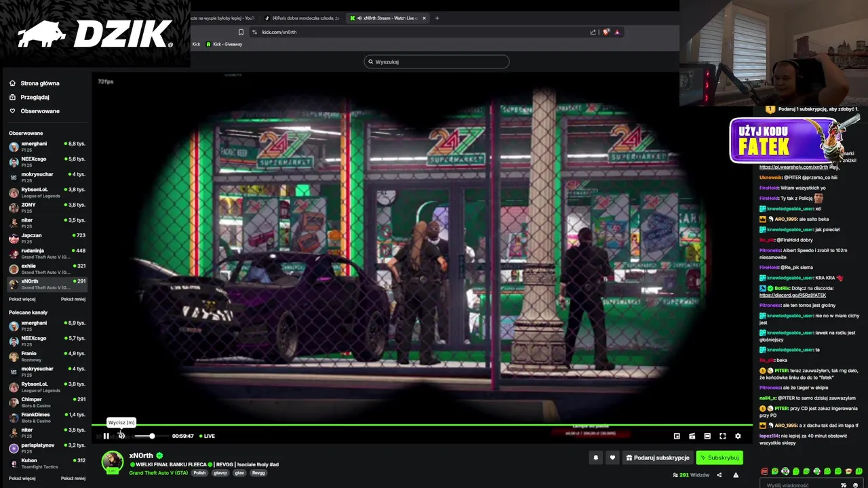Click the green Subskrybuj button
Viewport: 868px width, 488px height.
coord(719,457)
